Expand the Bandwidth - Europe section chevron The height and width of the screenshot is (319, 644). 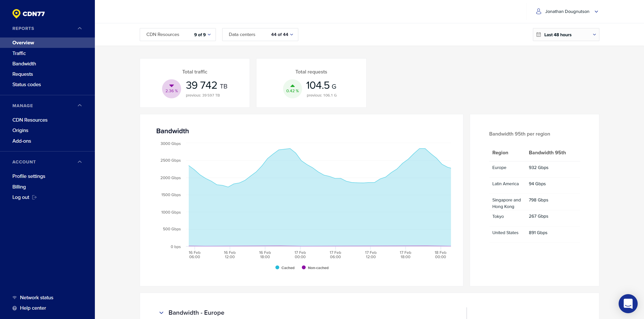(x=161, y=313)
